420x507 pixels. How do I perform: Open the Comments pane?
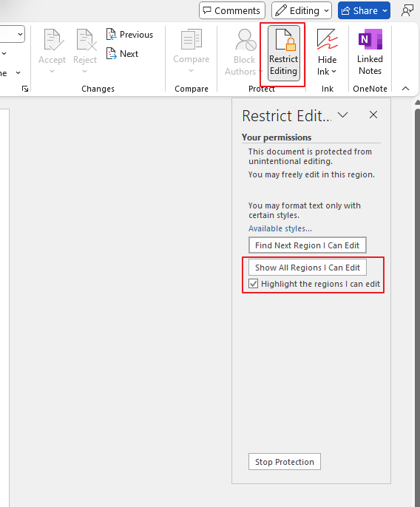point(232,10)
